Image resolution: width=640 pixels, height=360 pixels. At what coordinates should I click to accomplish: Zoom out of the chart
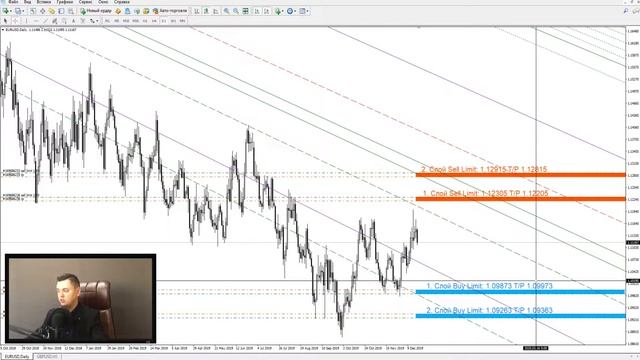[236, 11]
